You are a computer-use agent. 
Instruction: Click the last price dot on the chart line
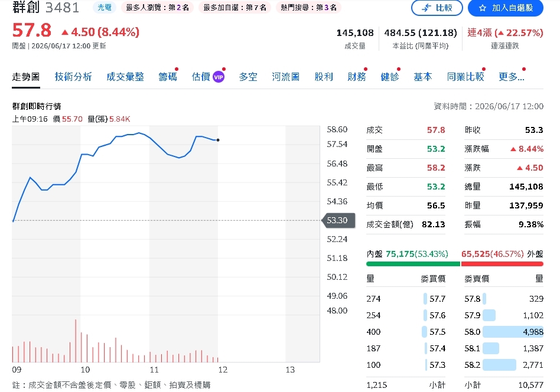pos(218,140)
